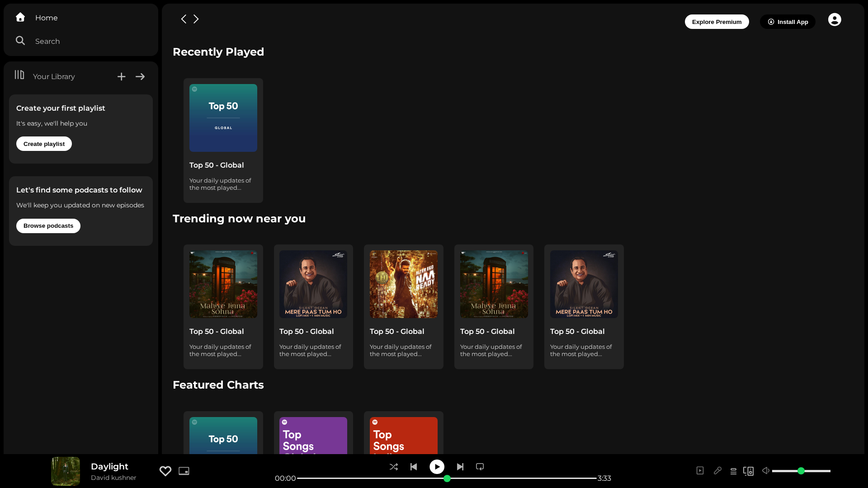Open the play queue icon
The width and height of the screenshot is (868, 488).
click(733, 471)
